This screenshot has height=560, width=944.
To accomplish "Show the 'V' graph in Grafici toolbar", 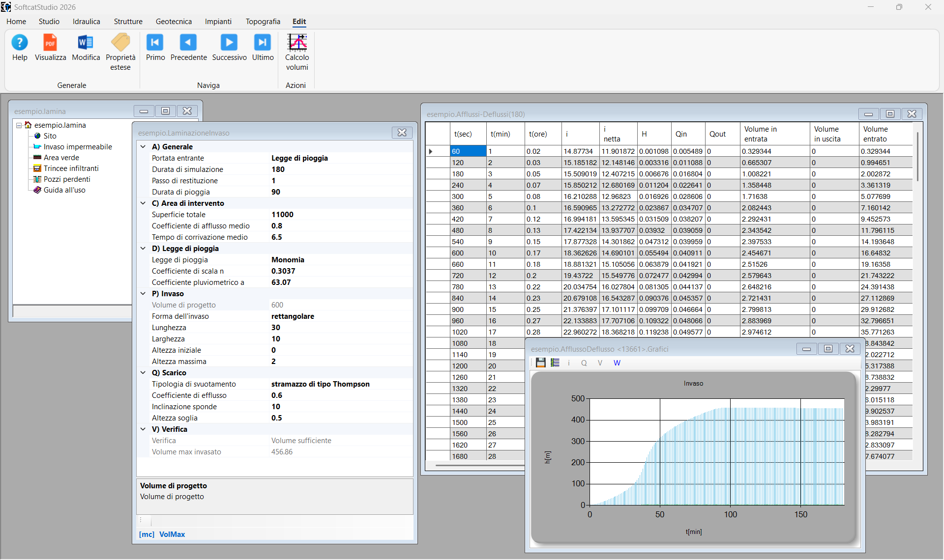I will [x=600, y=363].
